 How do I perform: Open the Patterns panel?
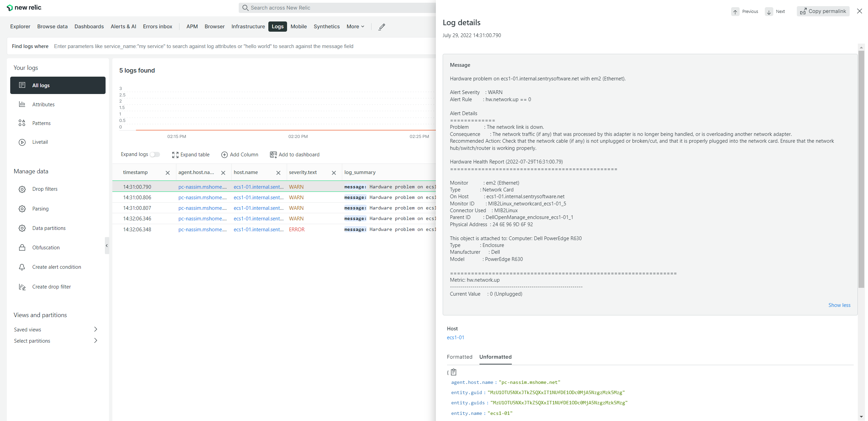pyautogui.click(x=42, y=123)
